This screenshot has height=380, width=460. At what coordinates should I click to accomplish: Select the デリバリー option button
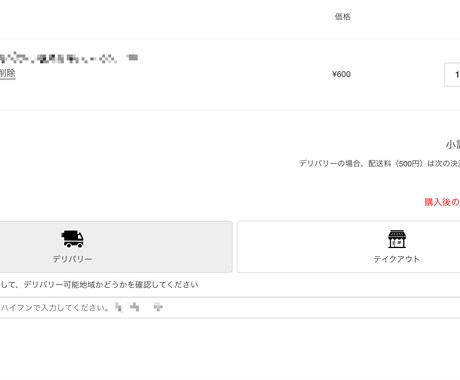116,247
